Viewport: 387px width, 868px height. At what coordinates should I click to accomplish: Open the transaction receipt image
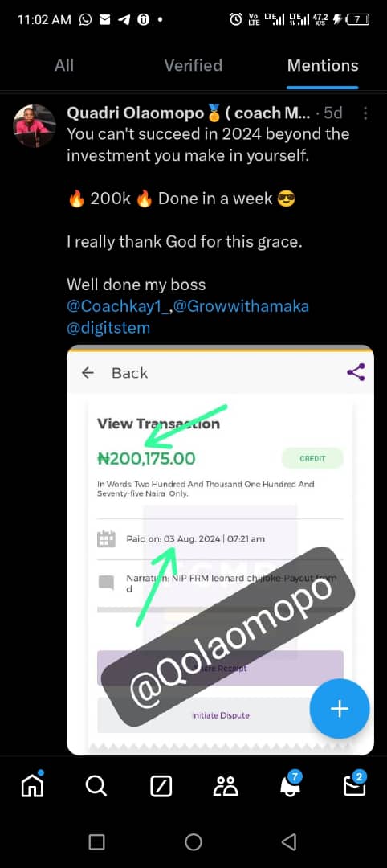point(220,551)
